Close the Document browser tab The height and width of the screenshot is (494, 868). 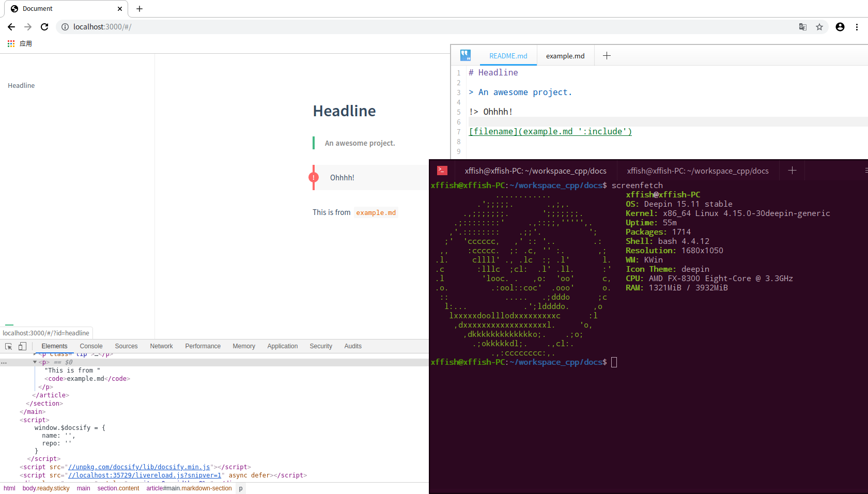click(x=120, y=9)
